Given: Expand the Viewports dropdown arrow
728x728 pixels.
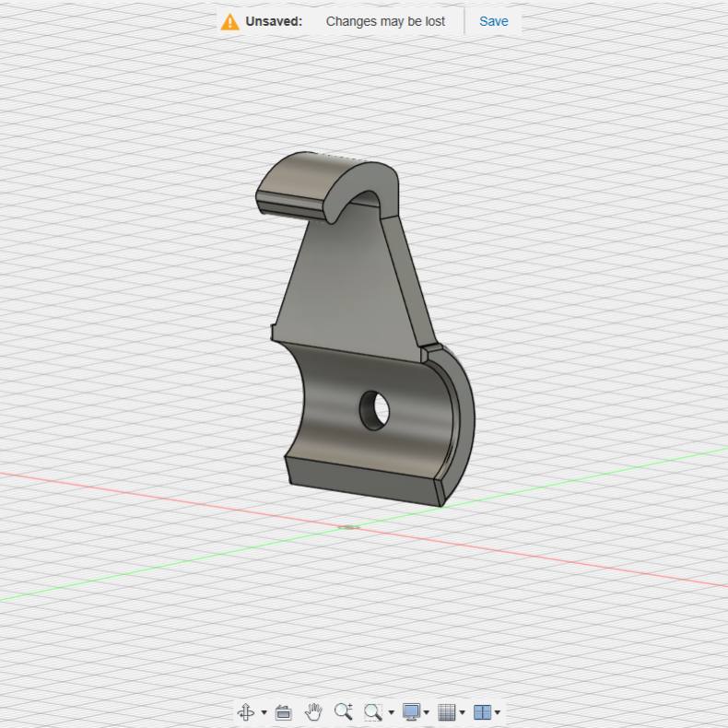Looking at the screenshot, I should 498,712.
